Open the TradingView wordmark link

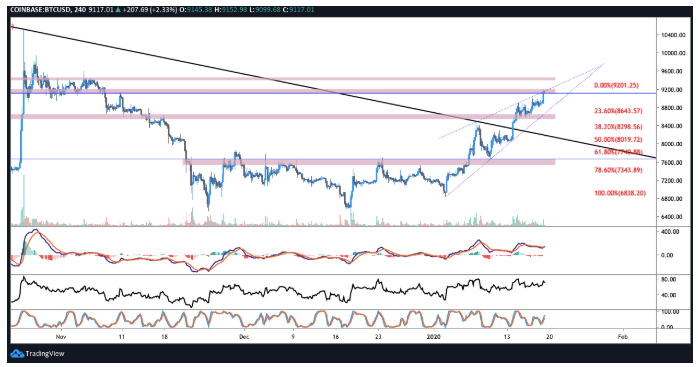45,354
